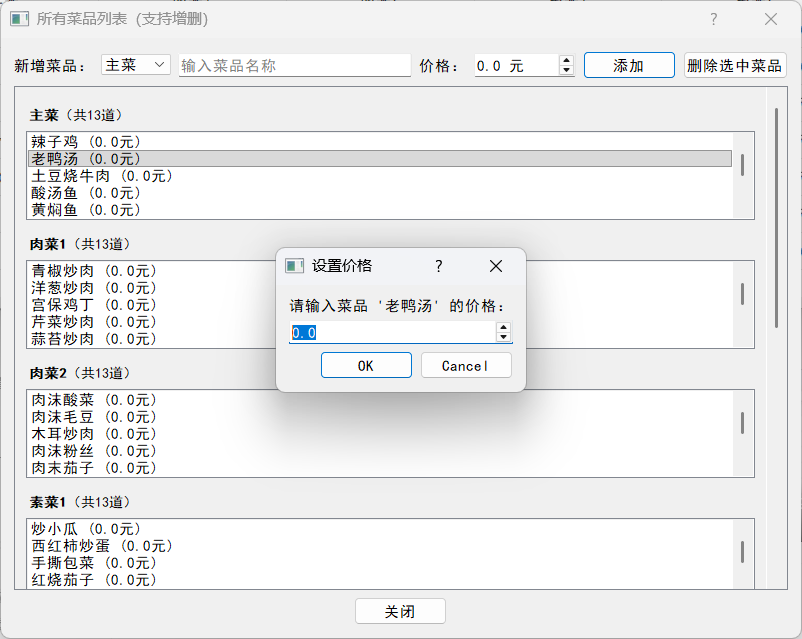Select 辣子鸡 in the 主菜 list
This screenshot has width=802, height=639.
pyautogui.click(x=85, y=142)
